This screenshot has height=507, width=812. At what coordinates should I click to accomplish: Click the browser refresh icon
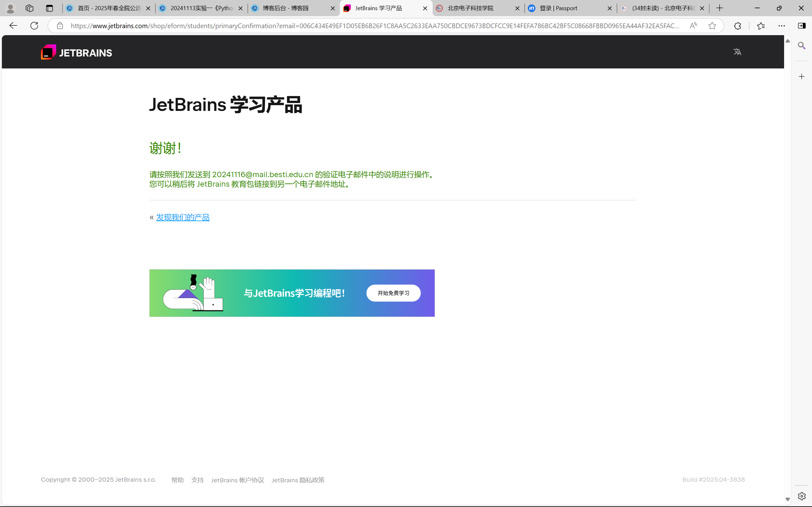pos(34,26)
